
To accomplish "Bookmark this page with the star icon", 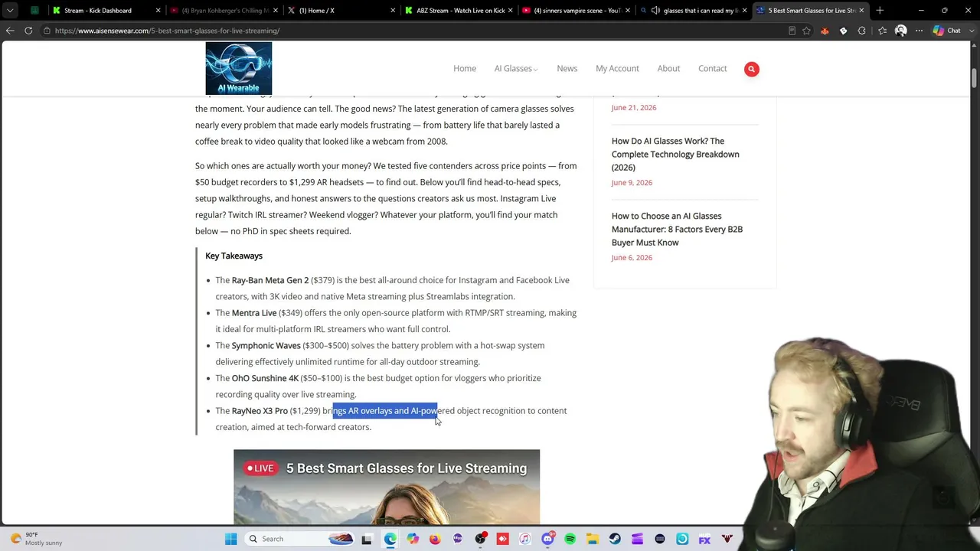I will pyautogui.click(x=806, y=31).
